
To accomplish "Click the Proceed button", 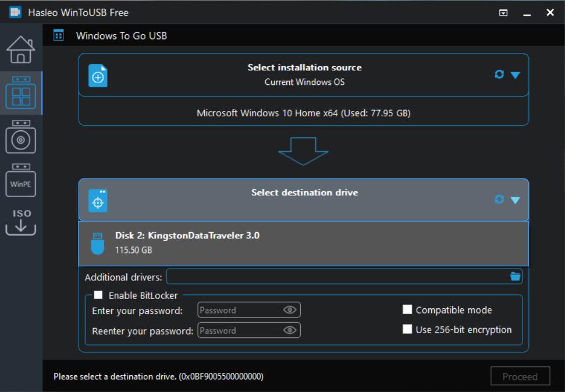I will click(x=520, y=376).
